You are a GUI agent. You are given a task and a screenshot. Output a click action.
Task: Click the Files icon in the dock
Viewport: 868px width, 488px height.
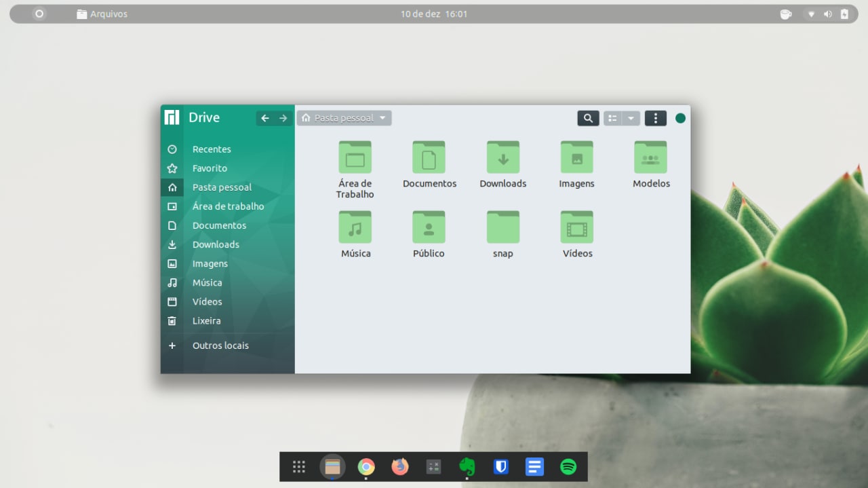click(x=332, y=466)
